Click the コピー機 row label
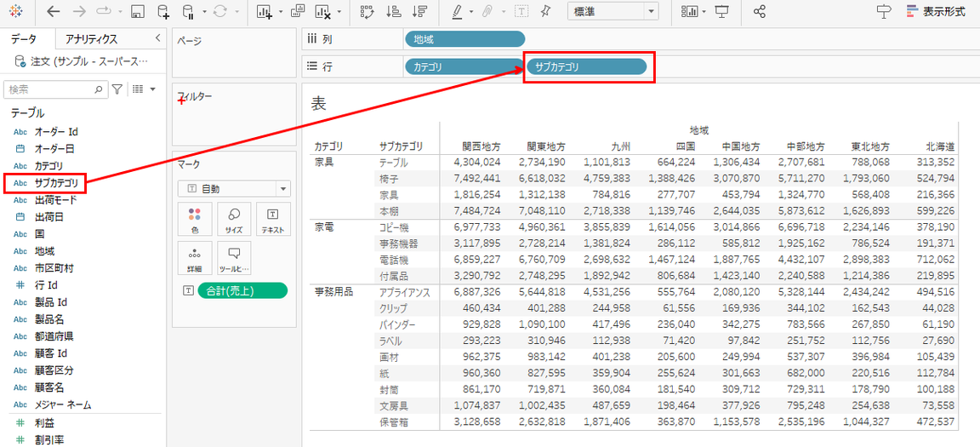This screenshot has height=447, width=980. 394,226
